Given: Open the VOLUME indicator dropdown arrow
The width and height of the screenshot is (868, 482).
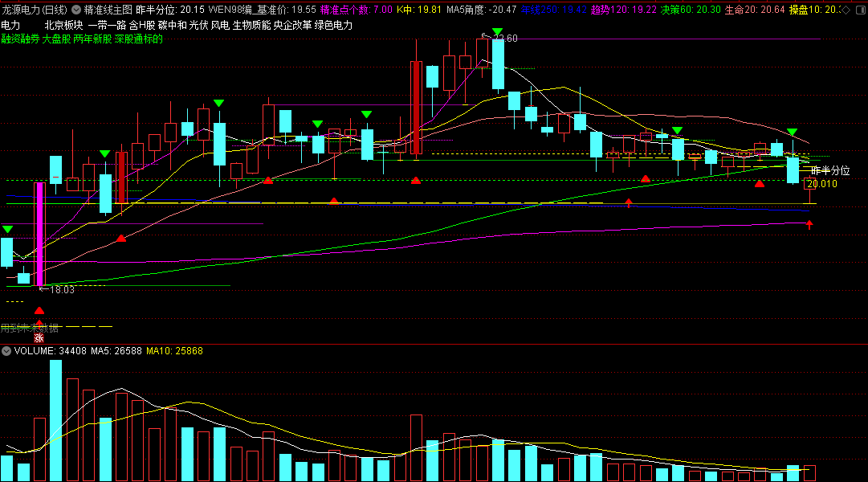Looking at the screenshot, I should point(6,351).
